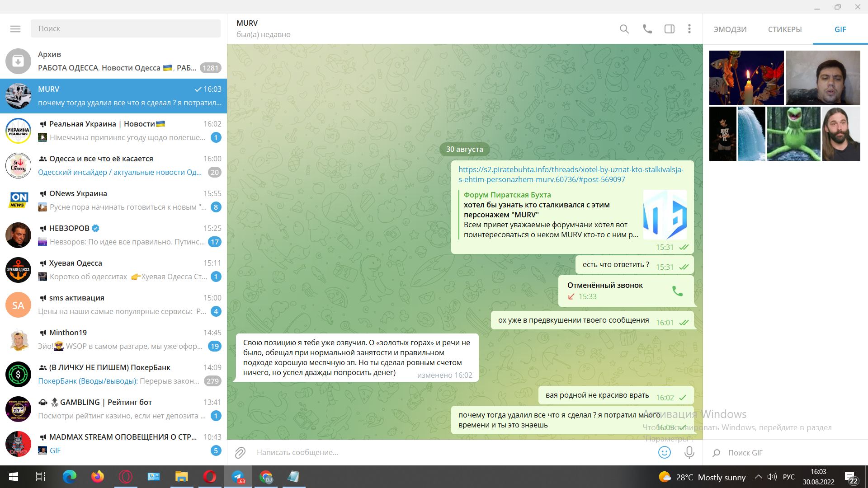Toggle the right sidebar panel icon

coord(670,29)
